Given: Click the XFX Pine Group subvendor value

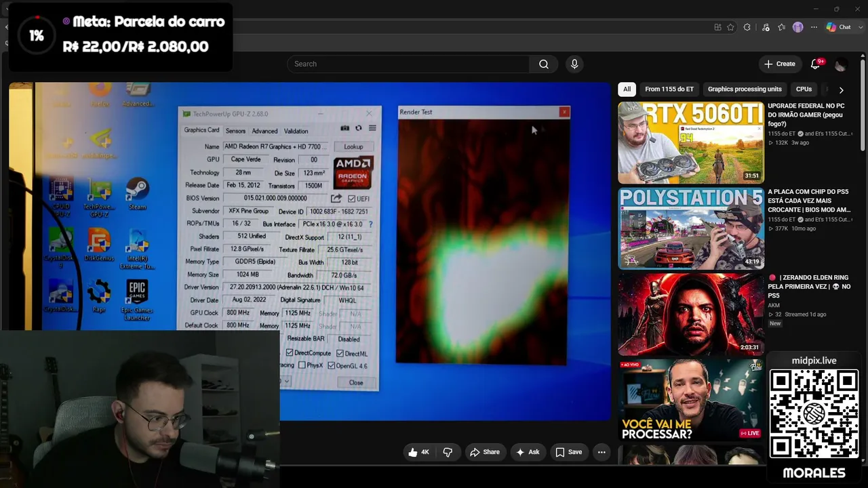Looking at the screenshot, I should click(x=248, y=211).
